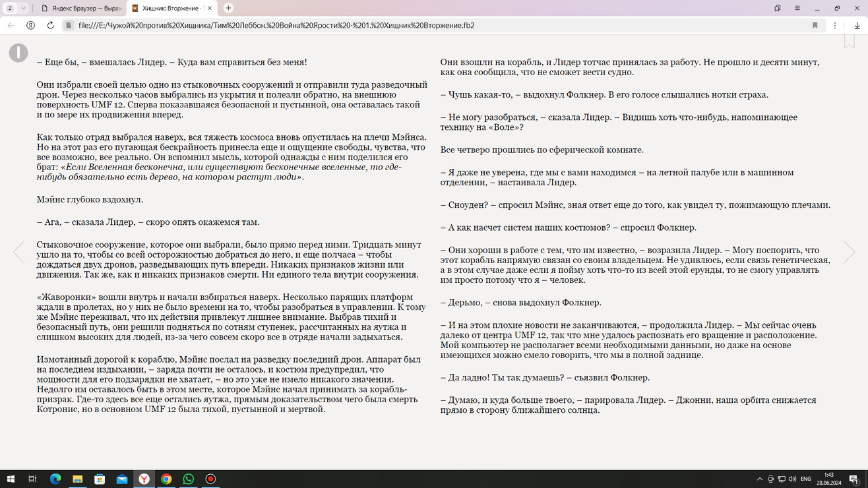
Task: Open the volume control in tray
Action: point(792,479)
